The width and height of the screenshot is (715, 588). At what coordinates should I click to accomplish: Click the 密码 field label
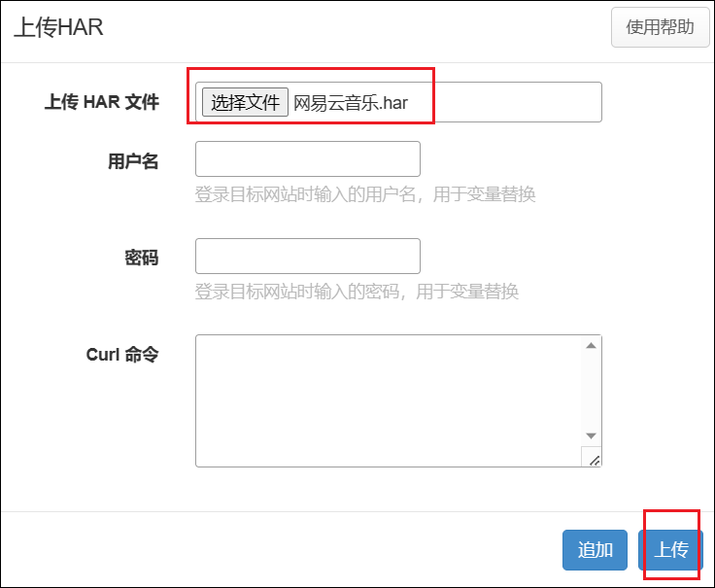[x=142, y=258]
